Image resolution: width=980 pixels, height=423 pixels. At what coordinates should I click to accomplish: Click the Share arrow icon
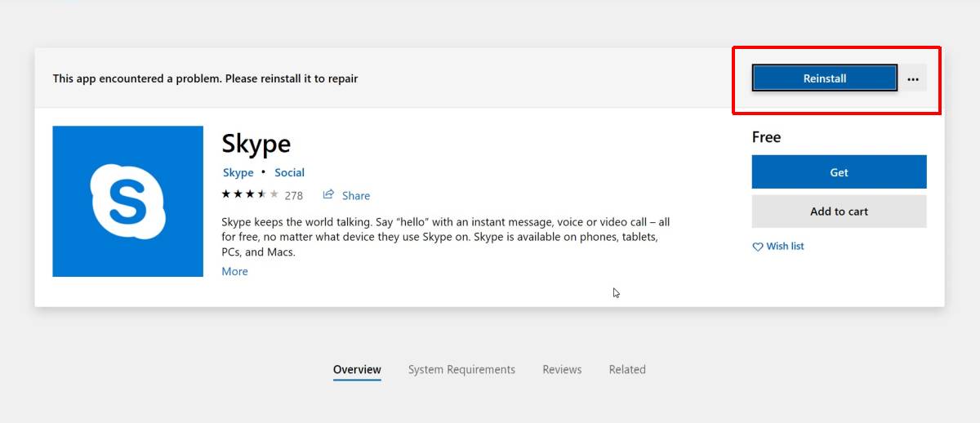point(328,194)
